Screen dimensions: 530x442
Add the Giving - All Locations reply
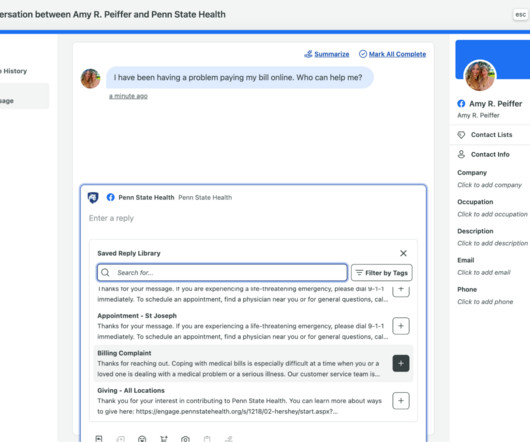[x=401, y=401]
